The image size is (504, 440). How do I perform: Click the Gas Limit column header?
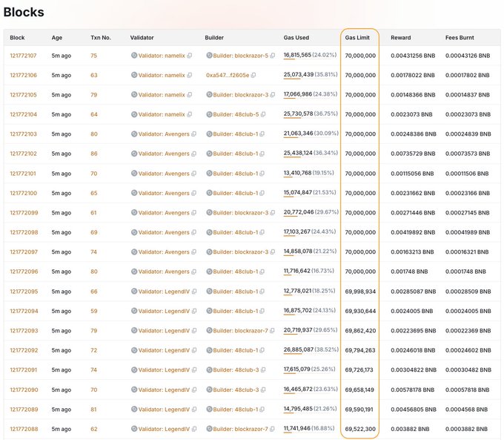(357, 38)
